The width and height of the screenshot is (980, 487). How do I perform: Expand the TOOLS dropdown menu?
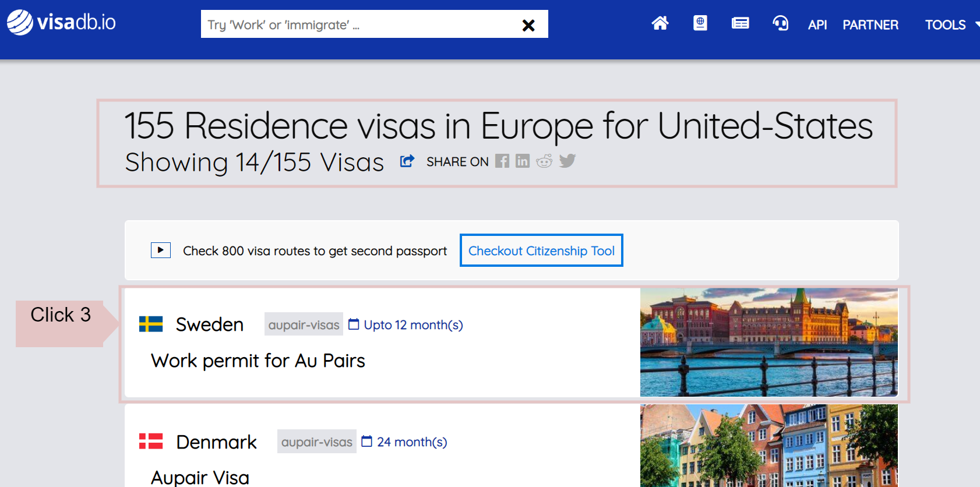[x=949, y=25]
